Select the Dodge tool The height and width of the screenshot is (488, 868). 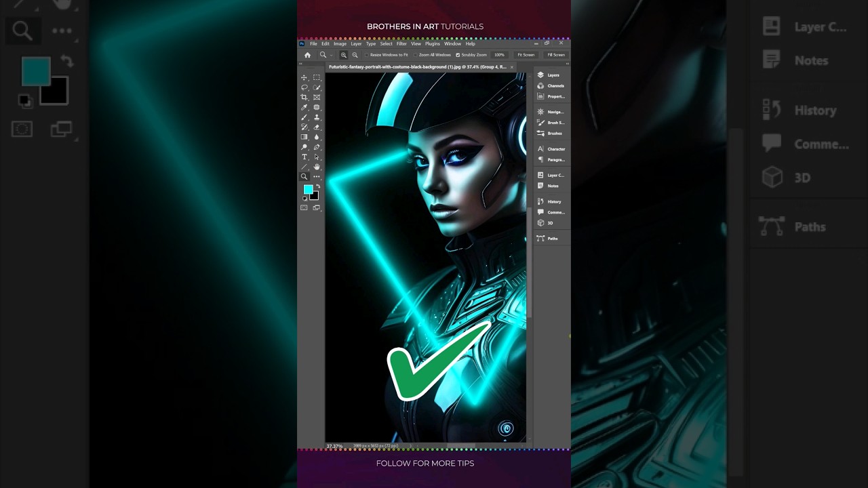tap(304, 147)
